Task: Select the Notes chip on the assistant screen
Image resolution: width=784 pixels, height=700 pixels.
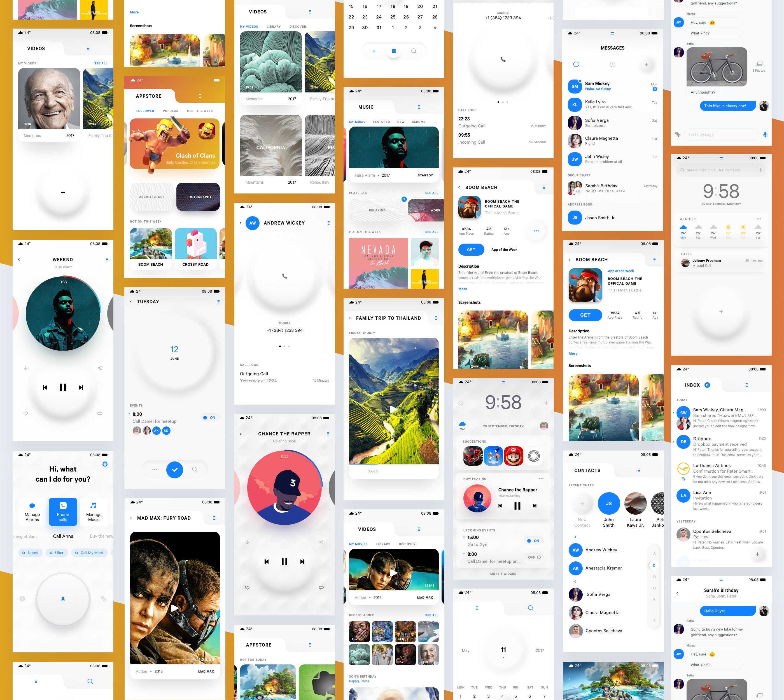Action: coord(30,553)
